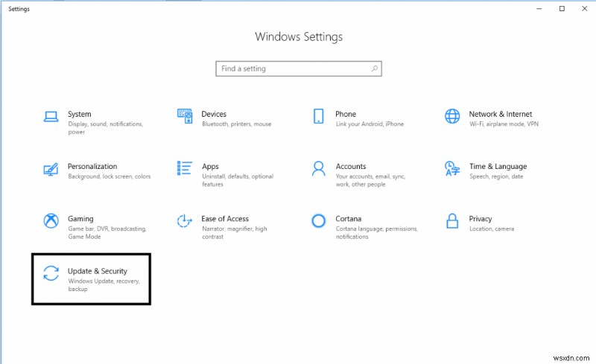Screen dimensions: 596x364
Task: Click 'Speech, region, date' description
Action: tap(496, 176)
